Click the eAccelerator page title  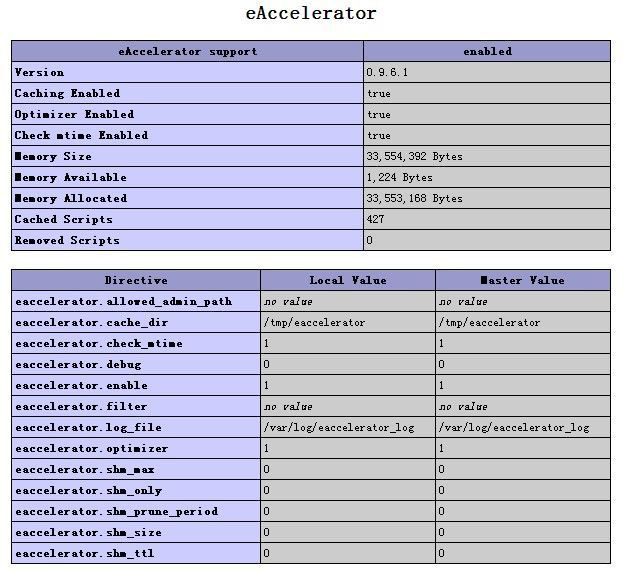coord(311,14)
